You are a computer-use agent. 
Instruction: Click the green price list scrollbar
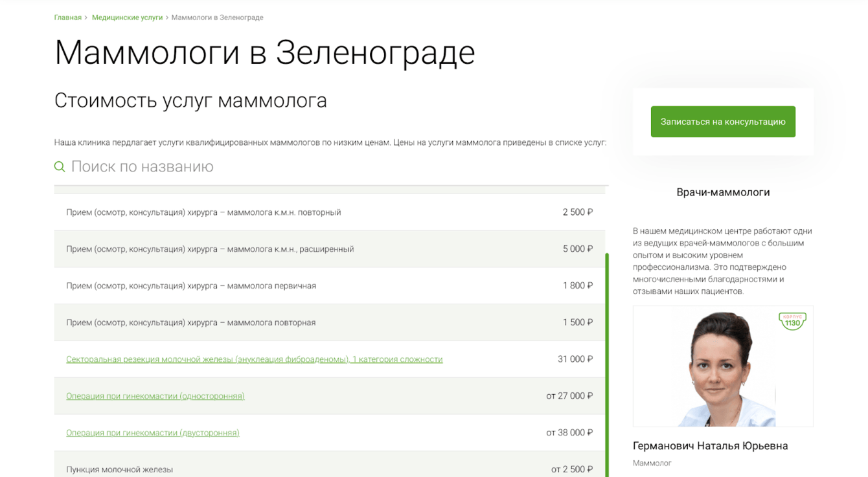[x=607, y=362]
